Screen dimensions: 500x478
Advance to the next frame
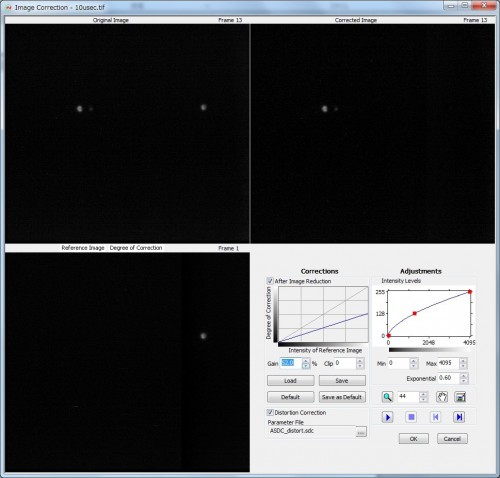(x=459, y=417)
